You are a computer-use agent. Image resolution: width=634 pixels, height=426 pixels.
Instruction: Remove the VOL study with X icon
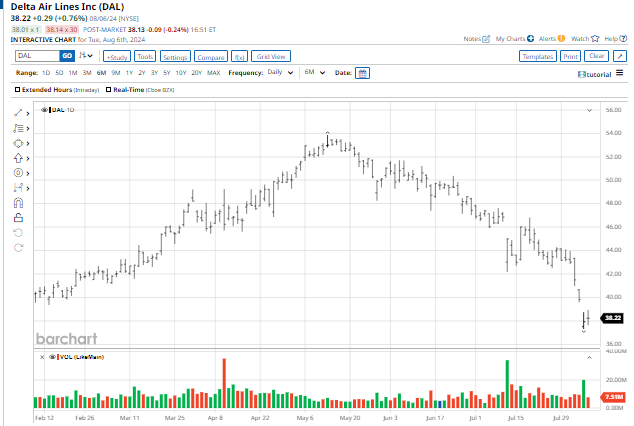[40, 357]
